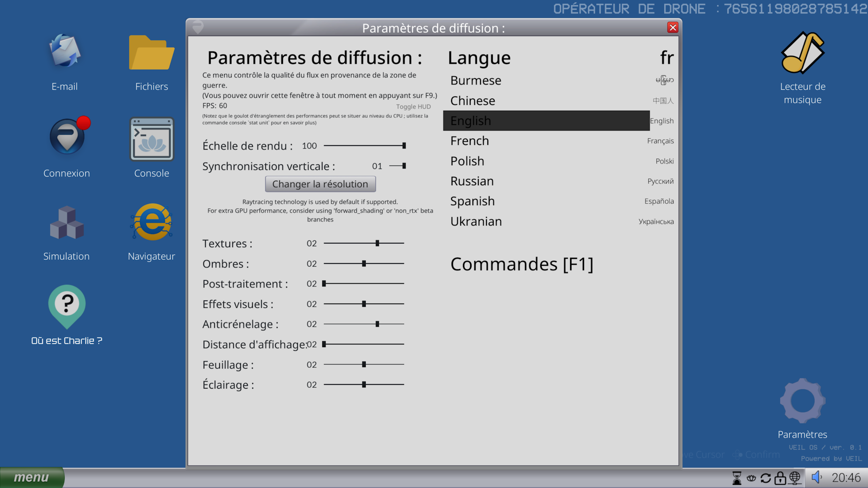
Task: Launch Lecteur de musique icon
Action: click(802, 53)
